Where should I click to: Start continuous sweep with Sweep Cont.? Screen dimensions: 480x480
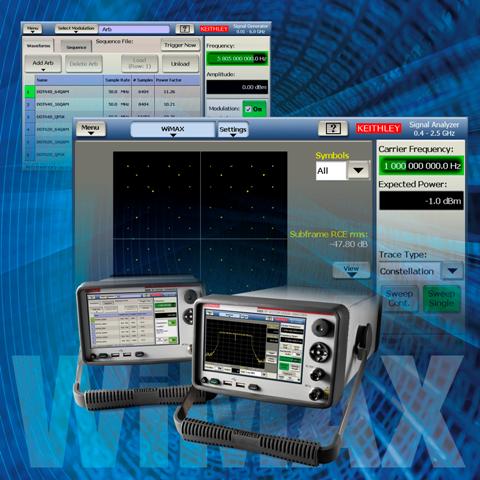click(399, 298)
